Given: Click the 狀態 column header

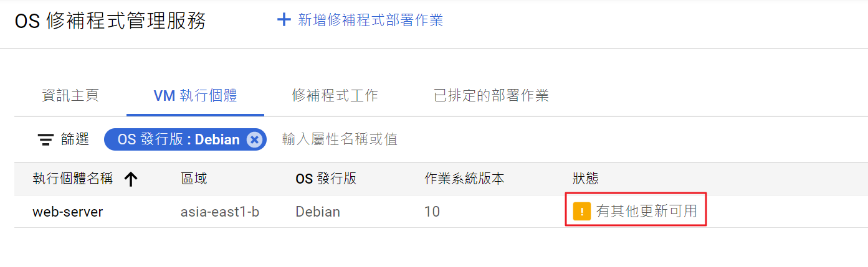Looking at the screenshot, I should (585, 179).
